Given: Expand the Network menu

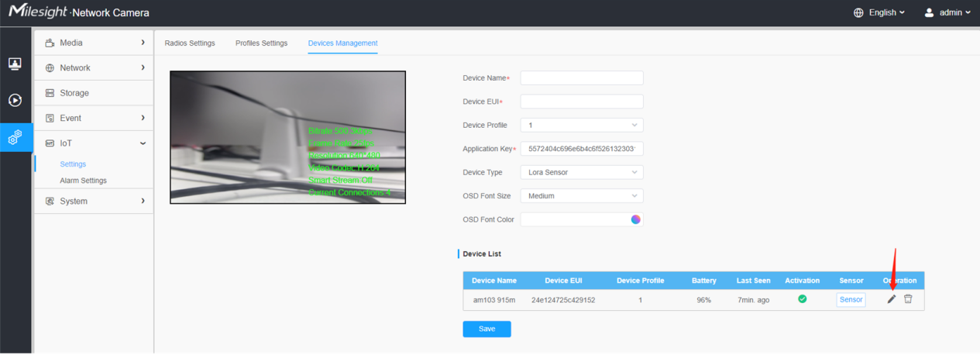Looking at the screenshot, I should click(94, 68).
